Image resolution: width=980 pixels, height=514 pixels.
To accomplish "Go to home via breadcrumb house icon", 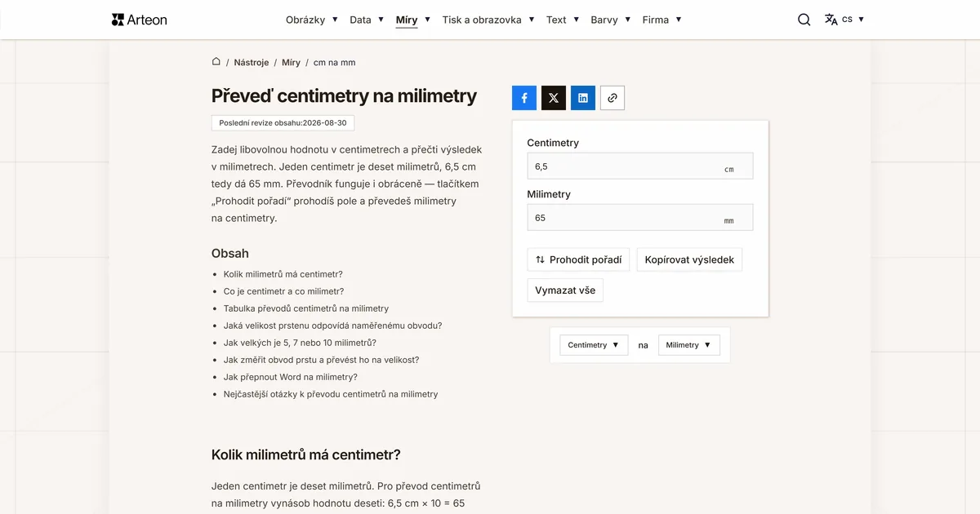I will click(x=216, y=62).
